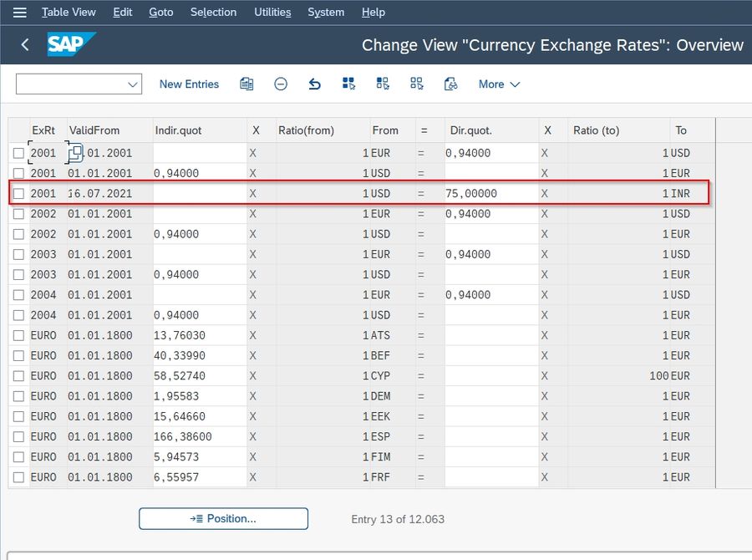Select checkbox for EURO FRF row

[x=18, y=477]
